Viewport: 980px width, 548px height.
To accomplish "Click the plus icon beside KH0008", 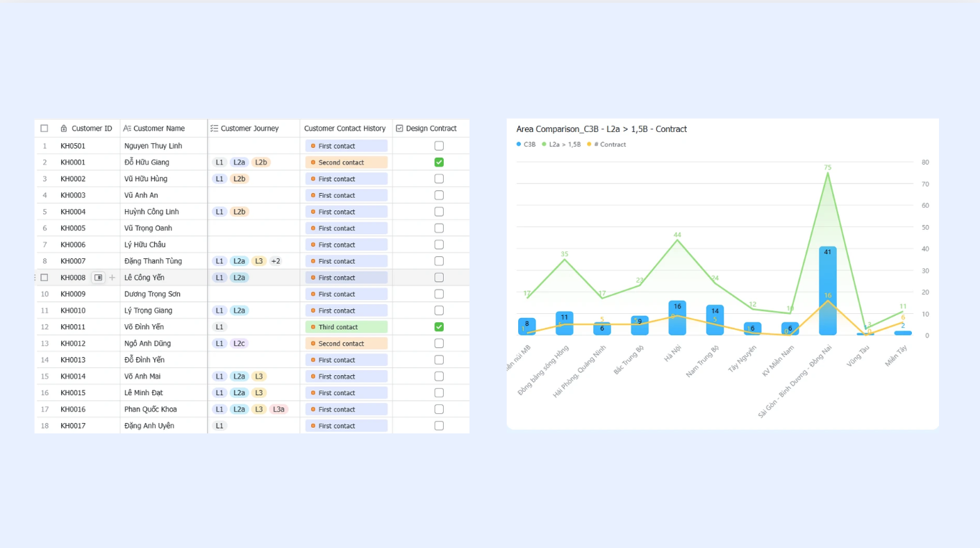I will coord(112,278).
